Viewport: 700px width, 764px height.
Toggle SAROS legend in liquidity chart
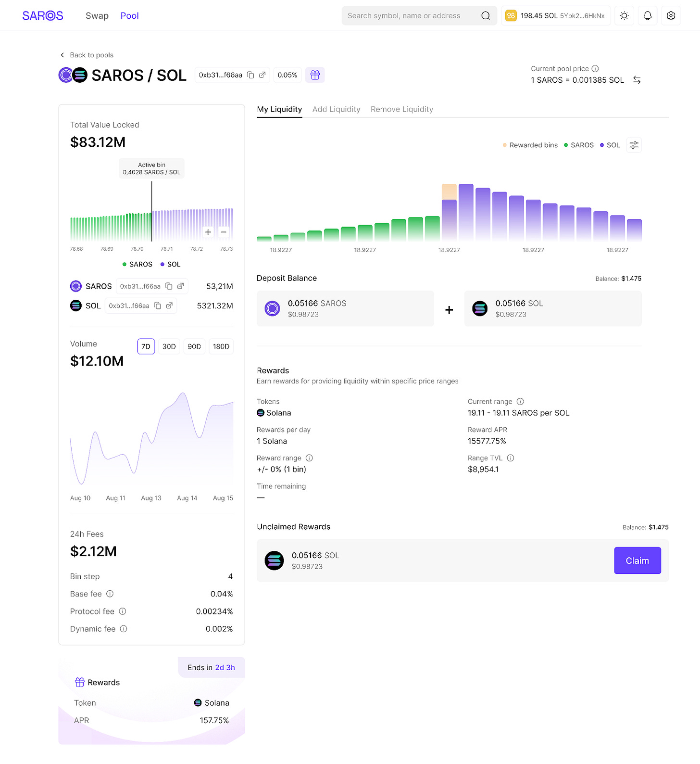579,145
